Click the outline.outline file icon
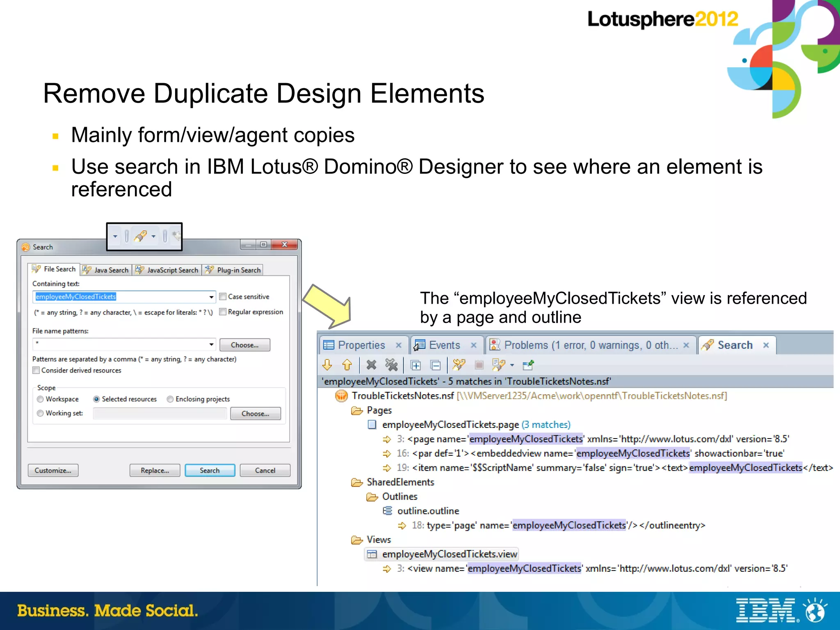The image size is (840, 630). click(387, 511)
